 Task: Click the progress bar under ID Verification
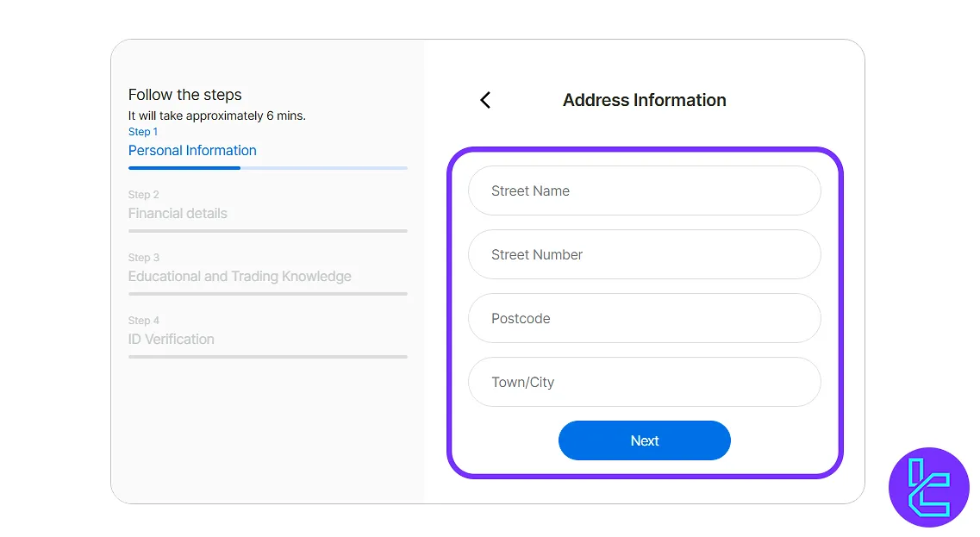[267, 357]
